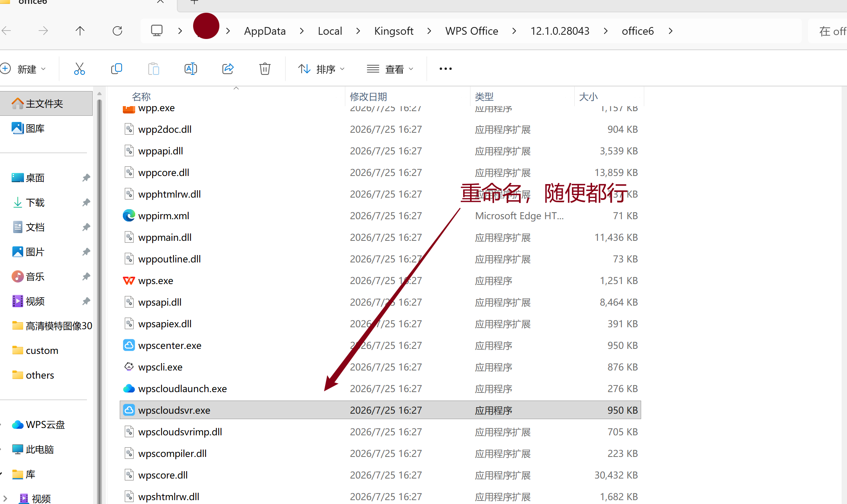This screenshot has width=847, height=504.
Task: Navigate forward with the right arrow
Action: (x=43, y=31)
